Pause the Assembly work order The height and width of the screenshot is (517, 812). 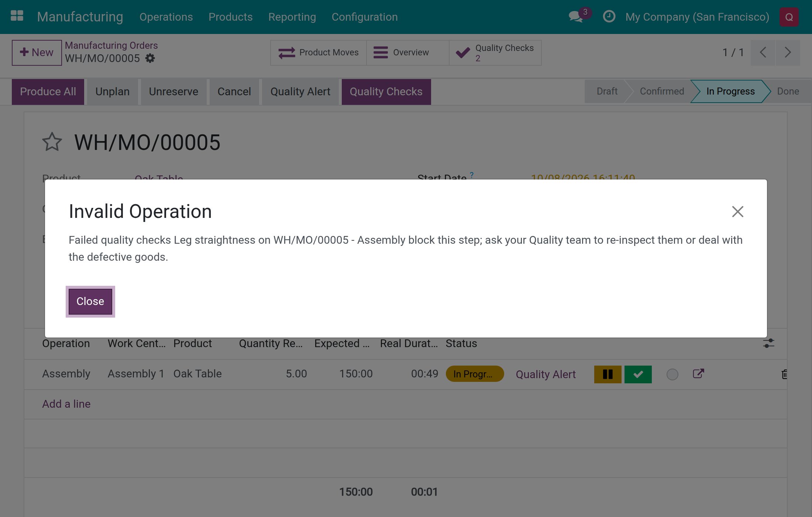click(608, 374)
